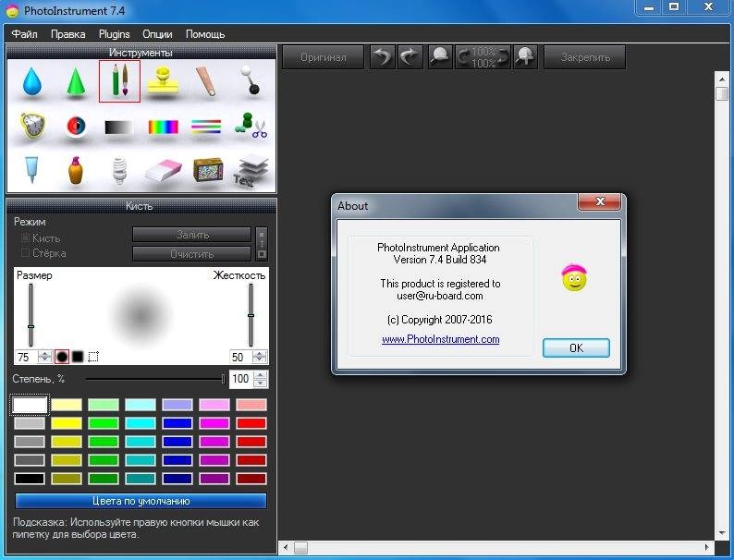Click the Степень horizontal slider handle
Viewport: 734px width, 560px height.
point(224,379)
